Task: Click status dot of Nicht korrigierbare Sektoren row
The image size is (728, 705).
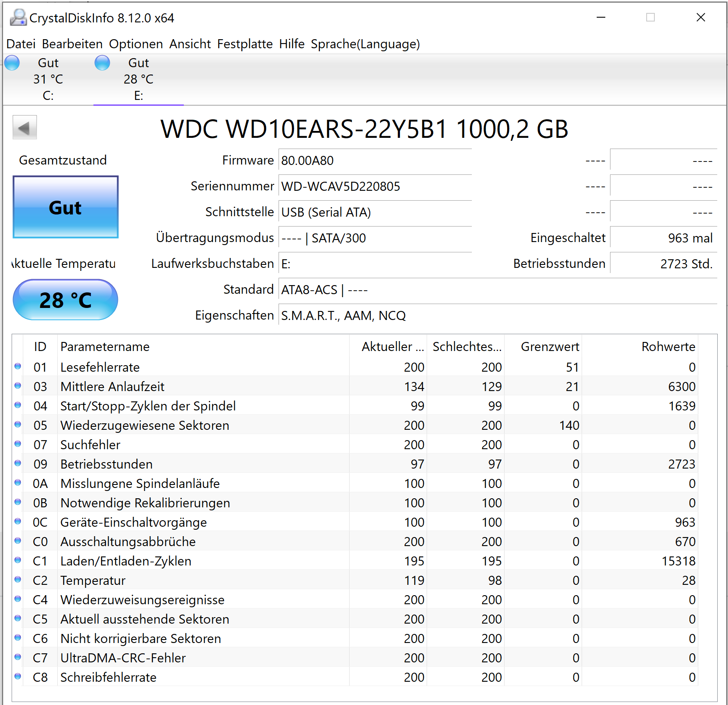Action: coord(18,637)
